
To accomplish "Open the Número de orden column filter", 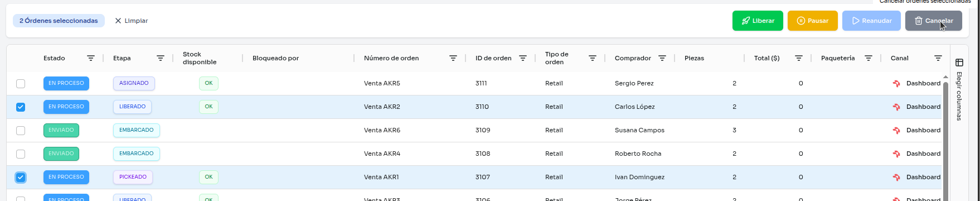I will coord(453,58).
